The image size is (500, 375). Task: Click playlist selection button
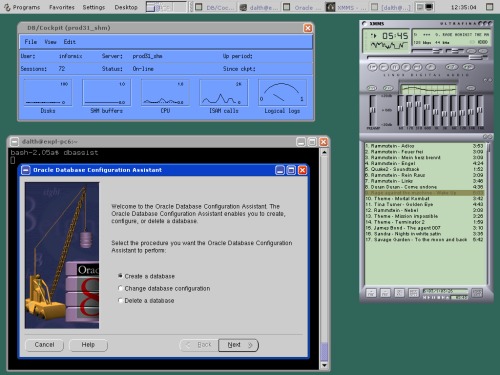coord(399,293)
